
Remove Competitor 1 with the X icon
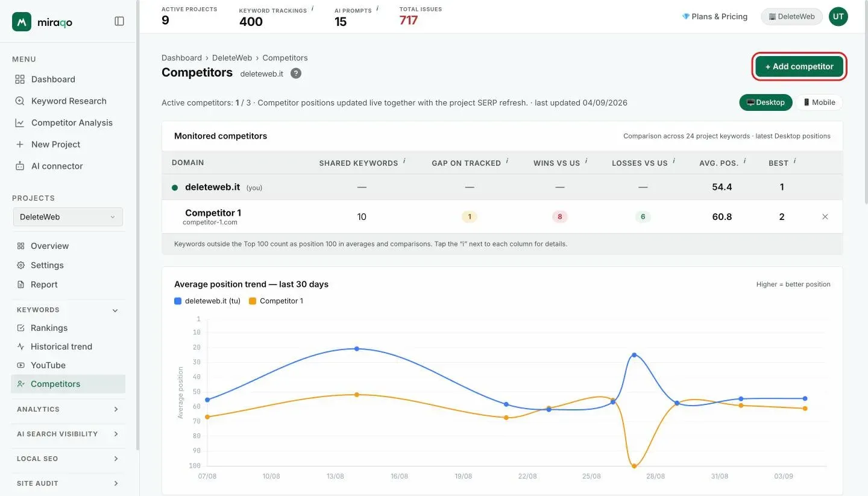coord(825,217)
